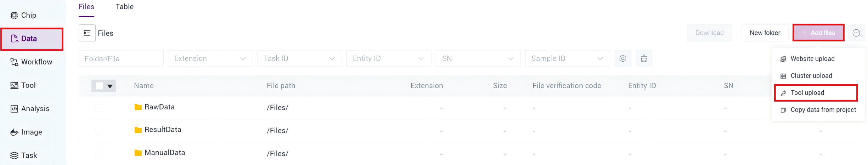Open the Task section icon

(x=14, y=155)
